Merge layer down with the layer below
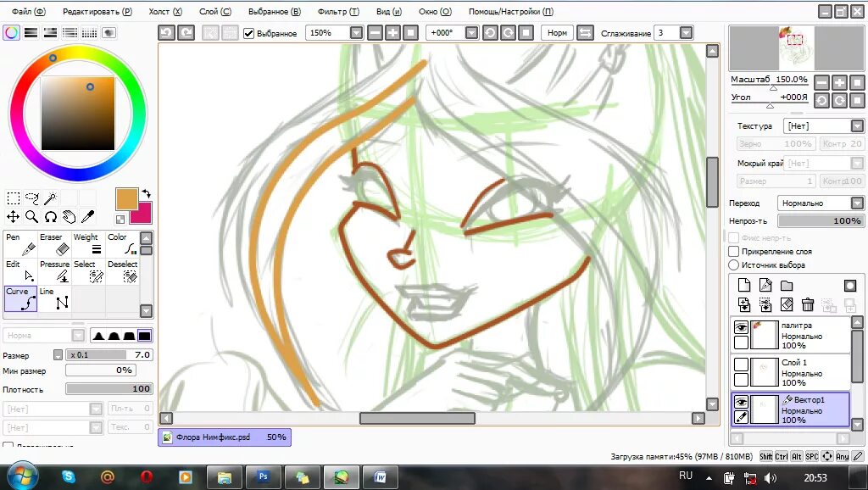The image size is (868, 490). click(744, 304)
